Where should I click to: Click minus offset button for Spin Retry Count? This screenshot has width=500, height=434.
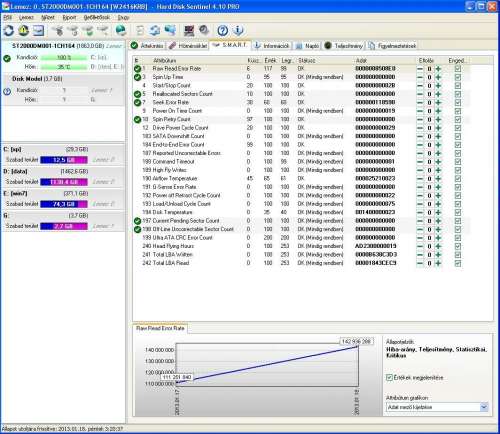click(420, 119)
